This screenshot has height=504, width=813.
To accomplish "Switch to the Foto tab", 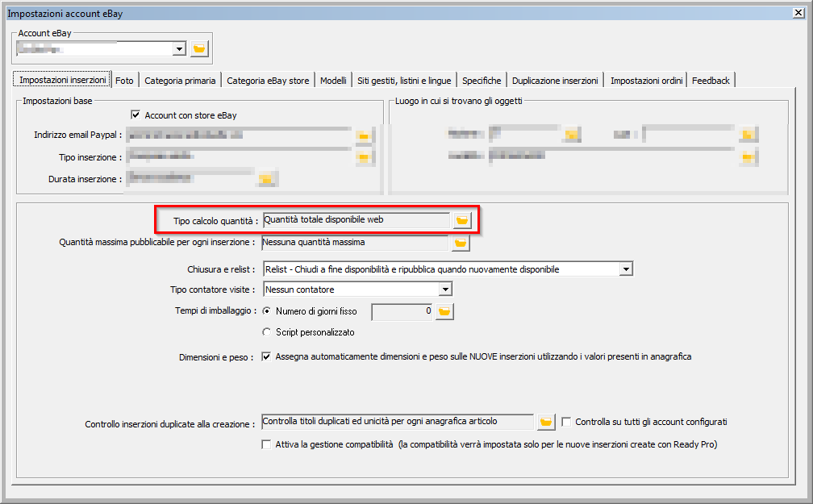I will 124,81.
